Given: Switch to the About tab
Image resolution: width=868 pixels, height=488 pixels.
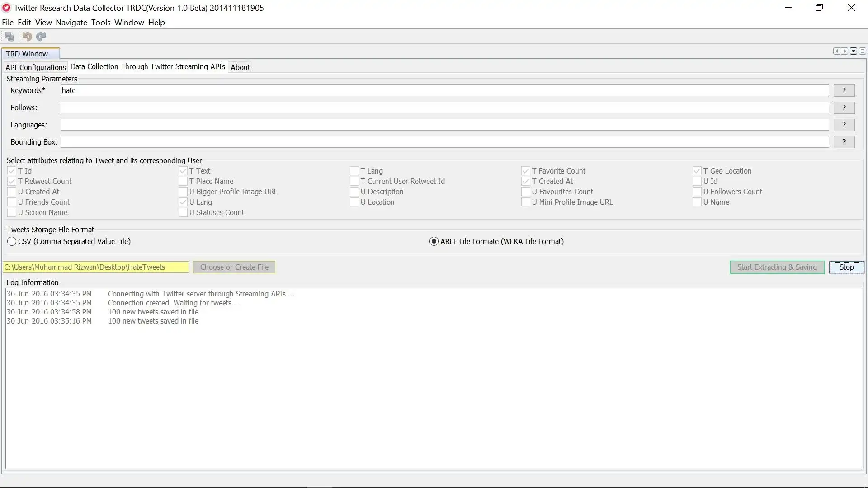Looking at the screenshot, I should click(240, 67).
